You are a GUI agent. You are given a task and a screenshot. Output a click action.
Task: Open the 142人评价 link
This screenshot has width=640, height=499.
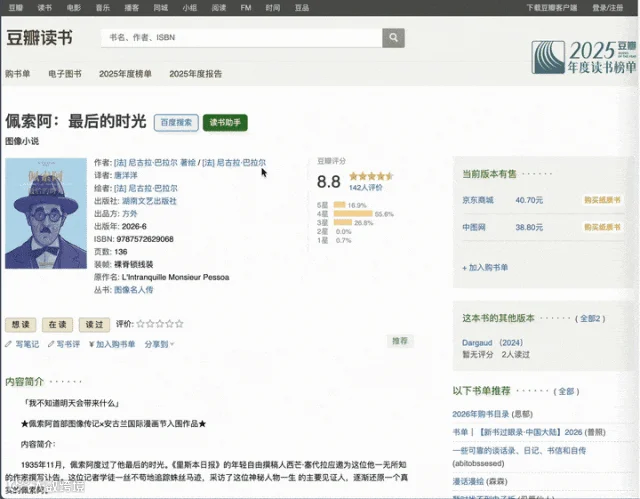tap(366, 188)
